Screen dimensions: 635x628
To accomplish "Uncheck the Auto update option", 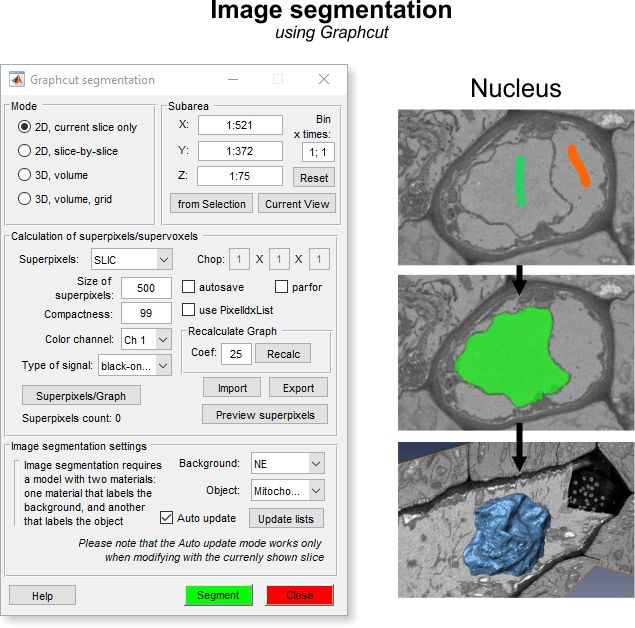I will (x=168, y=518).
